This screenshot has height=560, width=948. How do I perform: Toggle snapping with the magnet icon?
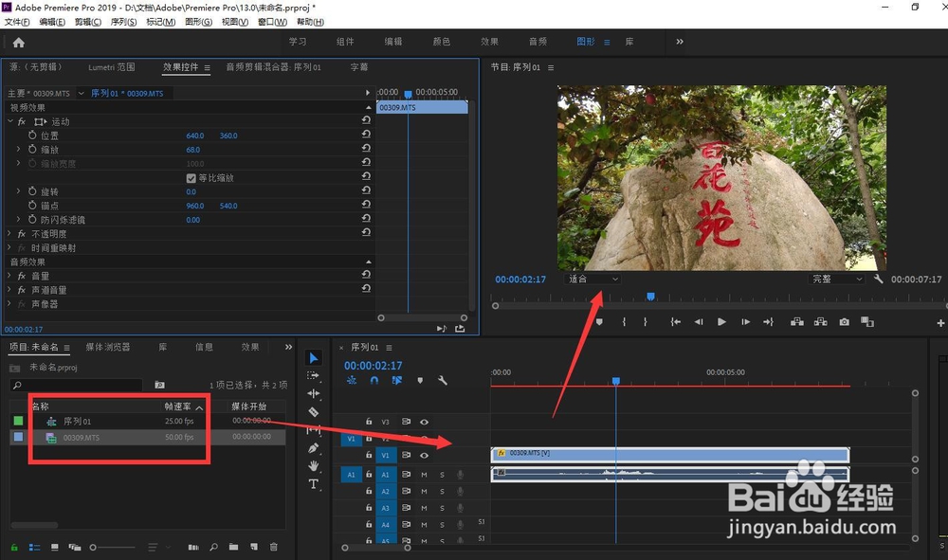[x=373, y=379]
